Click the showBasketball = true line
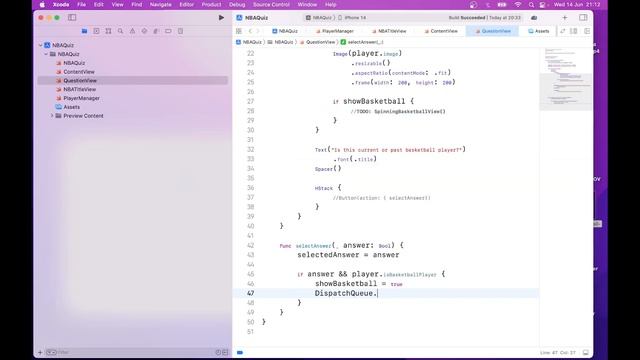Viewport: 640px width, 360px height. pyautogui.click(x=358, y=284)
